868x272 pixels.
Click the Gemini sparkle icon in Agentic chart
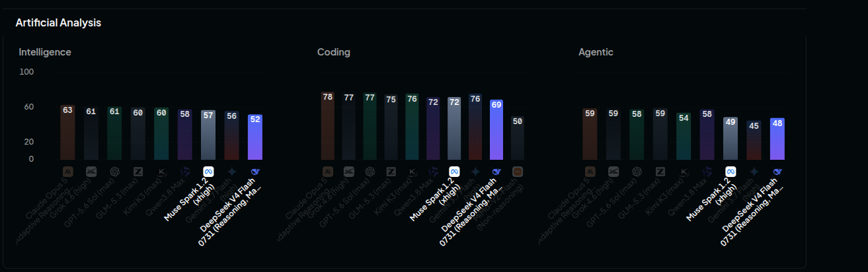(x=754, y=172)
